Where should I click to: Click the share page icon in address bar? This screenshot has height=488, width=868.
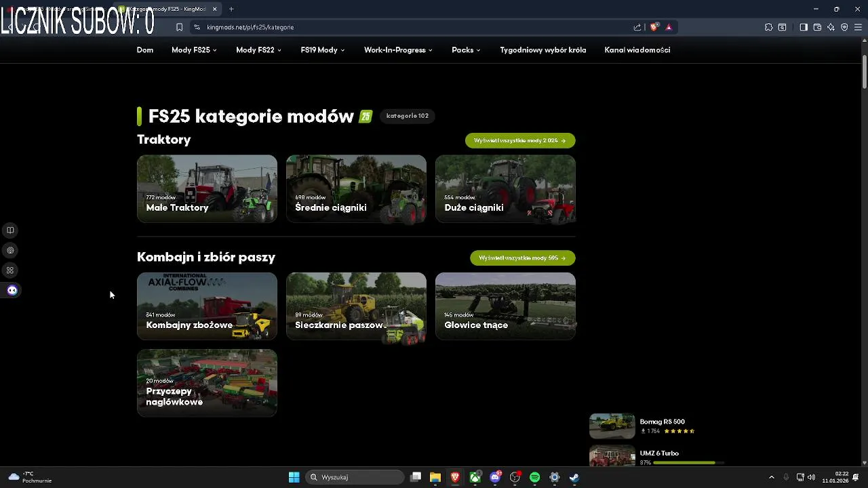[x=637, y=27]
